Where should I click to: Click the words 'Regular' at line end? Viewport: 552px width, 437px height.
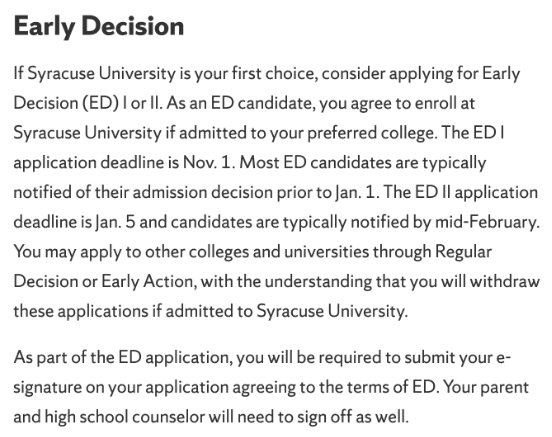coord(463,252)
